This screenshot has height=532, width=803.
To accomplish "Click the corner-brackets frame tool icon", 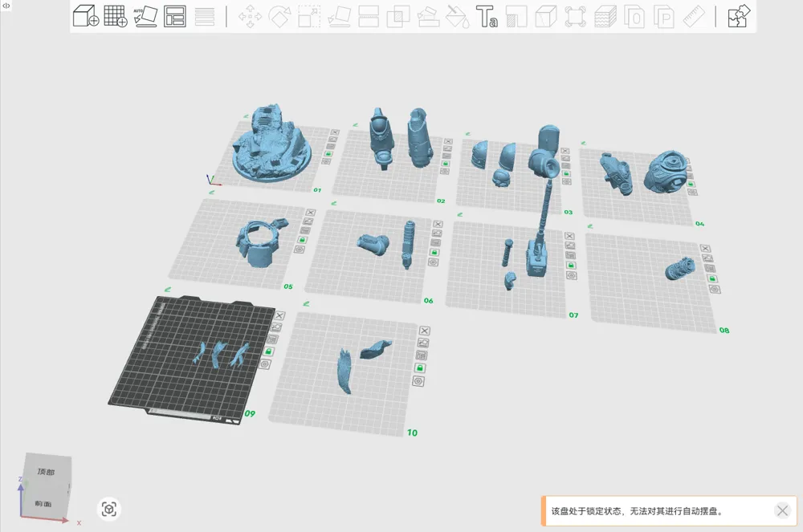I will [x=575, y=16].
